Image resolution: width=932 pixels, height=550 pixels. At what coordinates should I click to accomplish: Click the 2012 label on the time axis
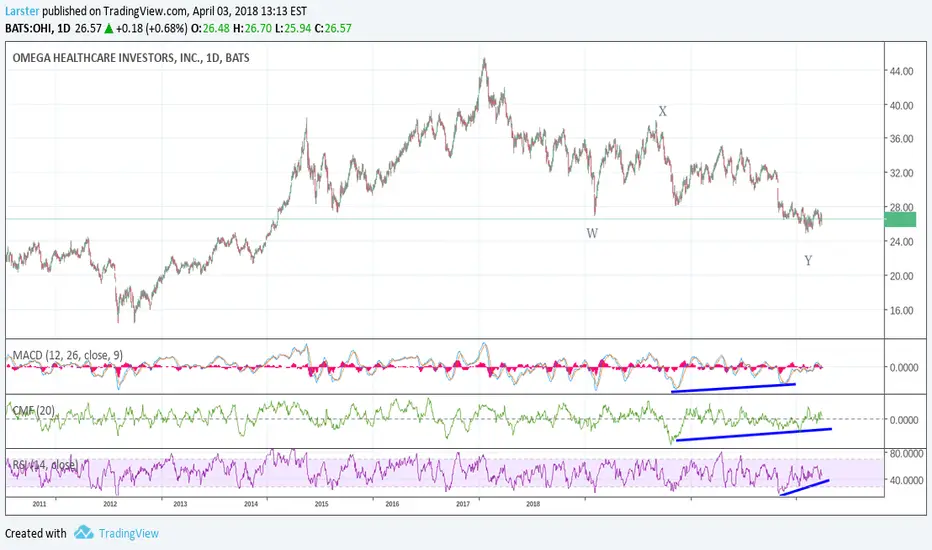(x=110, y=504)
